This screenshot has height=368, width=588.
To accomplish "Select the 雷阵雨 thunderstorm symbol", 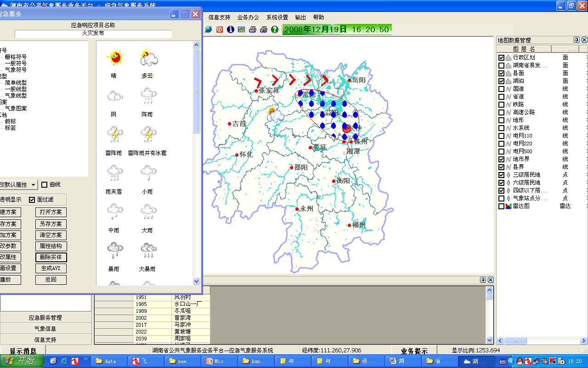I will point(114,135).
